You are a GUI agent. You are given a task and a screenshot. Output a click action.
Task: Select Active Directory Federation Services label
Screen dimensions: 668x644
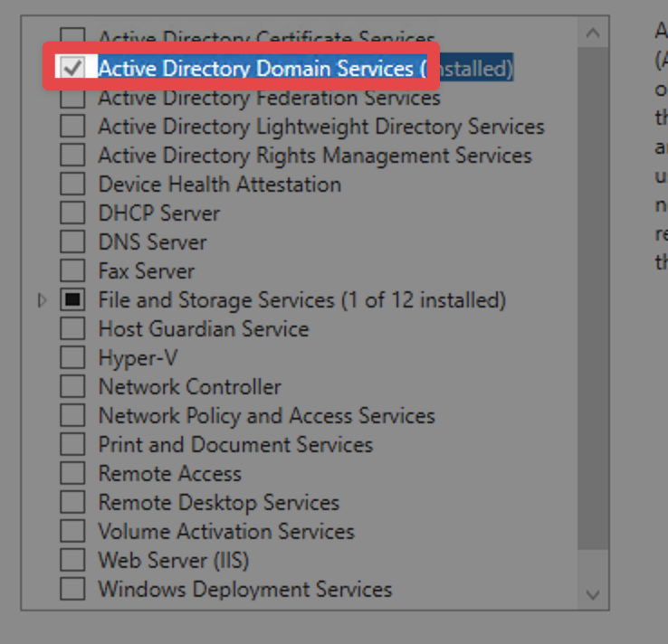(269, 98)
